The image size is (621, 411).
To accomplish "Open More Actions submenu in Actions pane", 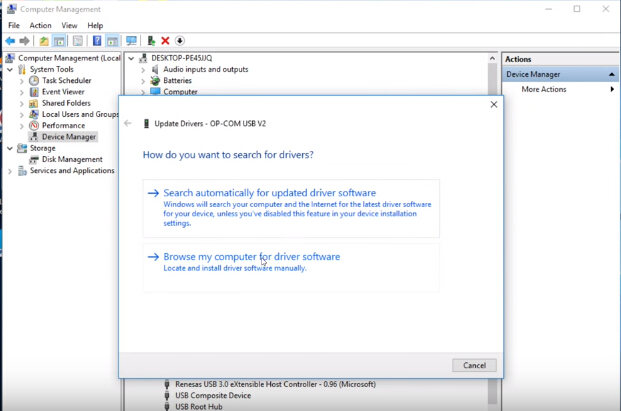I will pyautogui.click(x=560, y=89).
